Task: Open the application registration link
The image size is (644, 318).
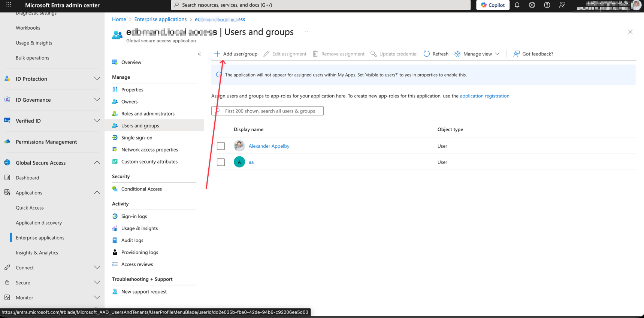Action: [x=484, y=96]
